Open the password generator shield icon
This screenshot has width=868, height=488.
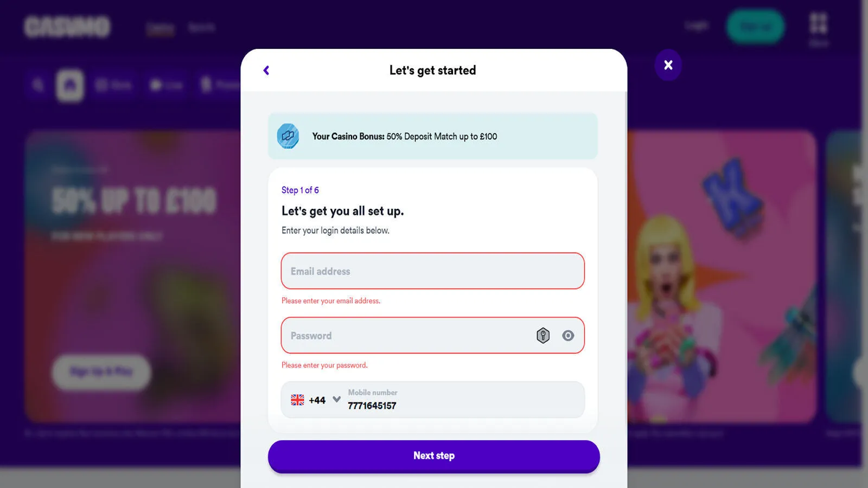[543, 336]
